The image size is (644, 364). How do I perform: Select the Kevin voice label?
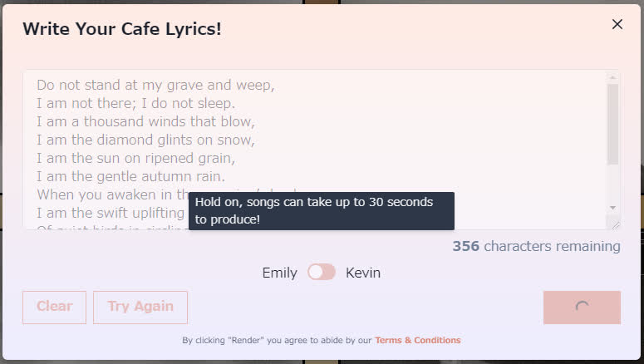pyautogui.click(x=363, y=273)
